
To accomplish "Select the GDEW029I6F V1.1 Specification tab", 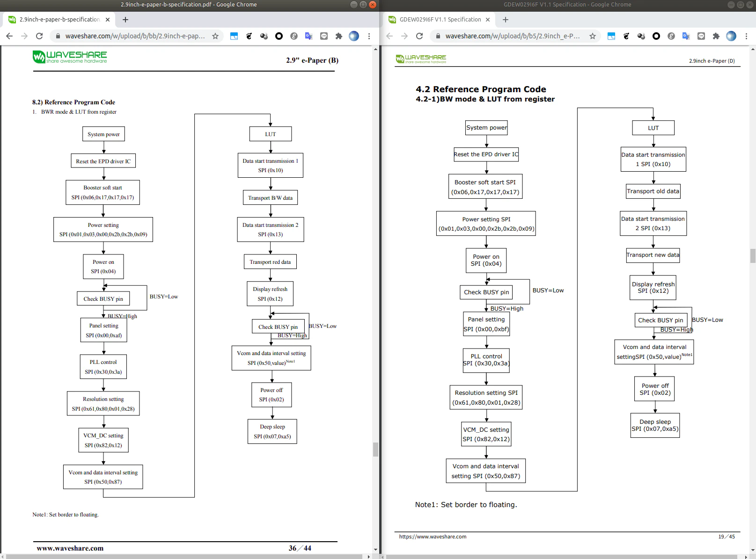I will (440, 20).
